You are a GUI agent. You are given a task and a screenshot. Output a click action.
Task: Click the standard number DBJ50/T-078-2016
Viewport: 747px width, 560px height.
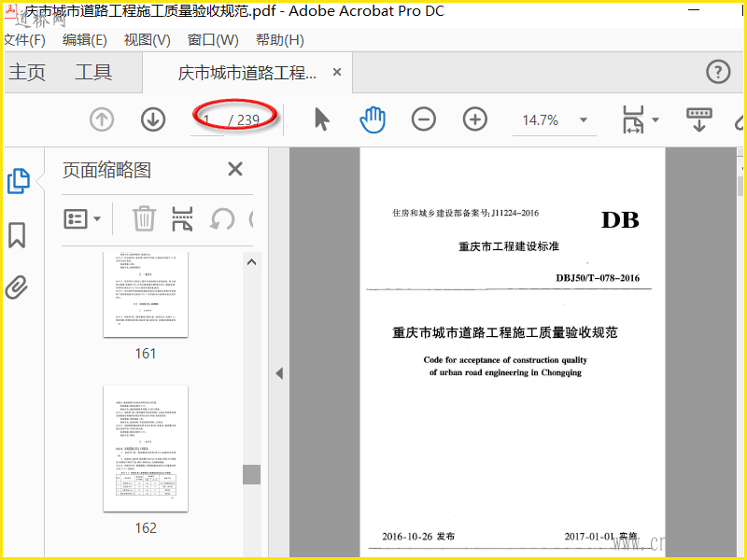(598, 278)
